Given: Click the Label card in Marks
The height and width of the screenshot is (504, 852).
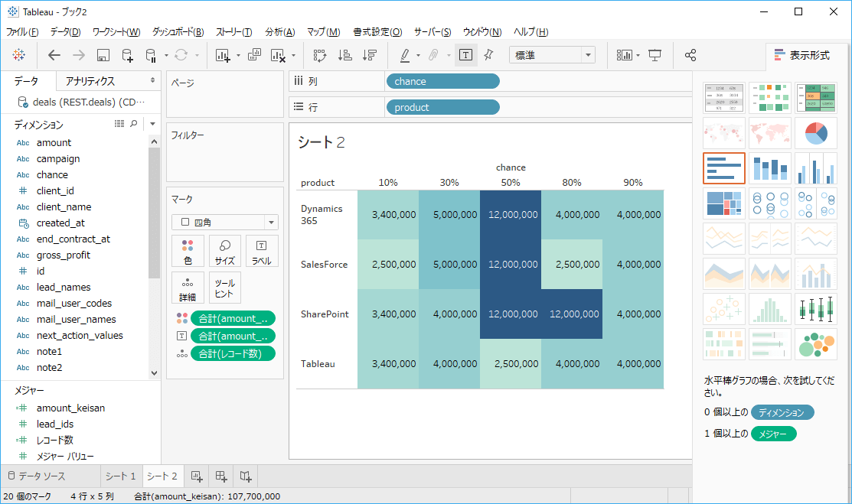Looking at the screenshot, I should coord(261,251).
